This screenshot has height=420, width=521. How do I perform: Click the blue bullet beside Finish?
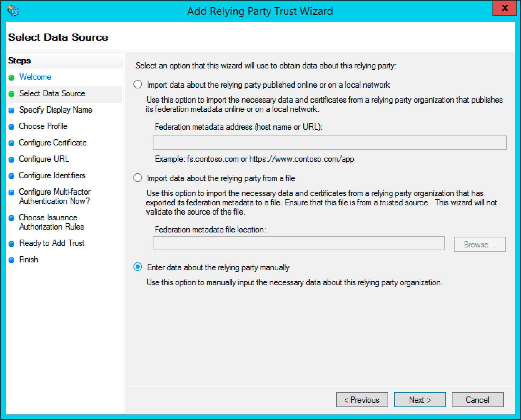click(11, 260)
